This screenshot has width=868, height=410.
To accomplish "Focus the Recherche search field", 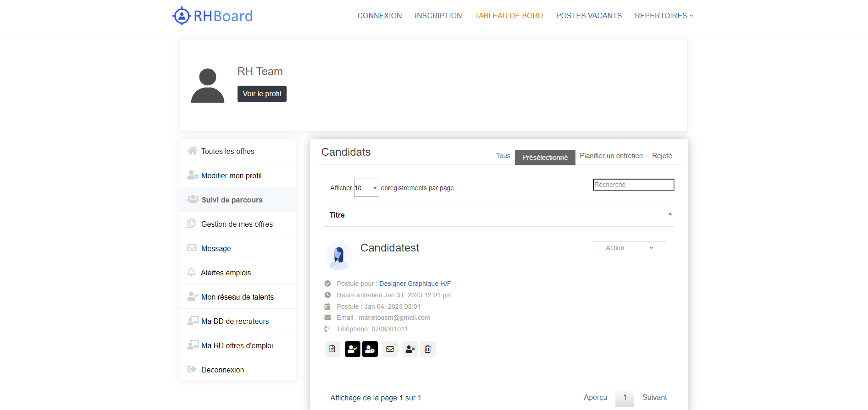I will (x=633, y=185).
